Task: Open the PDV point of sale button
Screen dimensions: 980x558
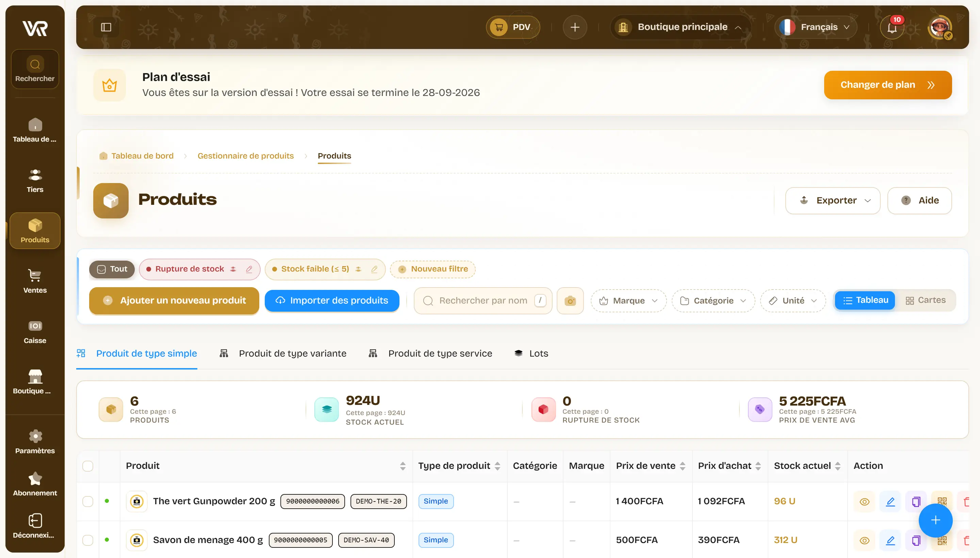Action: coord(513,27)
